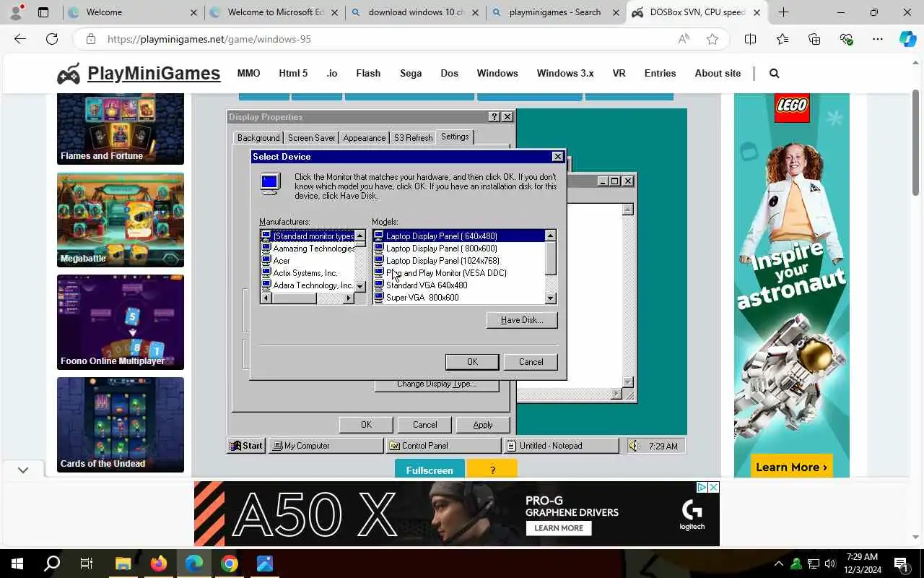
Task: Open Collections icon in Edge toolbar
Action: click(814, 39)
